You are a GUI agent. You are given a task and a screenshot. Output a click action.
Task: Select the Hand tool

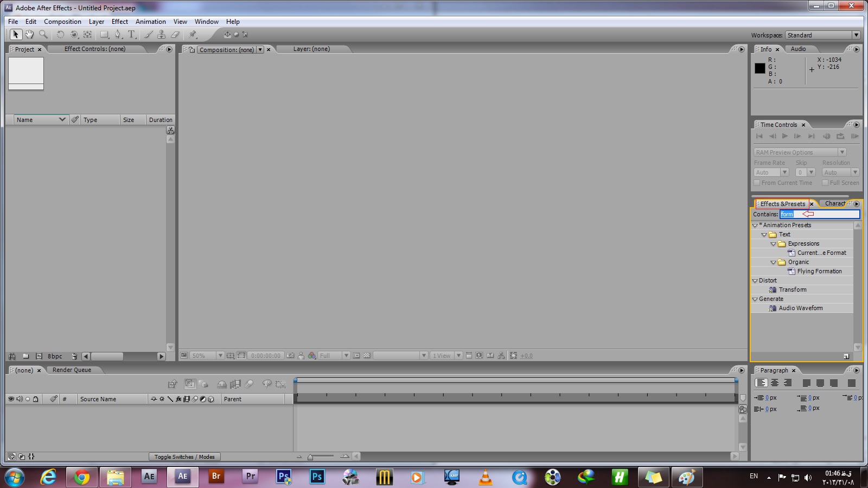tap(29, 35)
